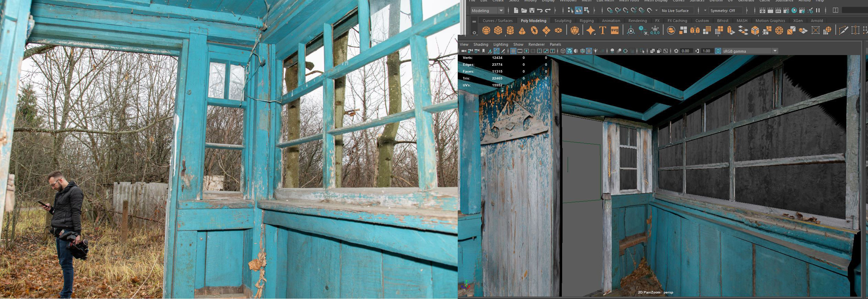Create a polygon disc from the shelf
This screenshot has width=868, height=299.
click(558, 30)
